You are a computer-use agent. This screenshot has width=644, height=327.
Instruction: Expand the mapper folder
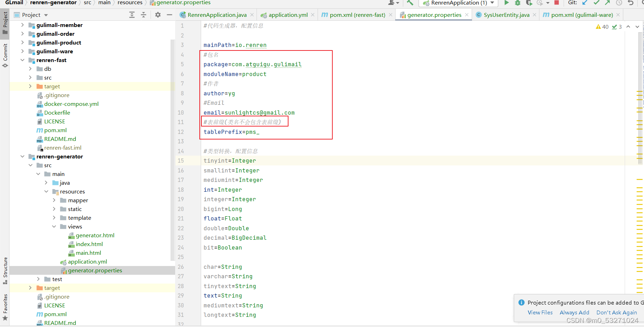tap(54, 200)
